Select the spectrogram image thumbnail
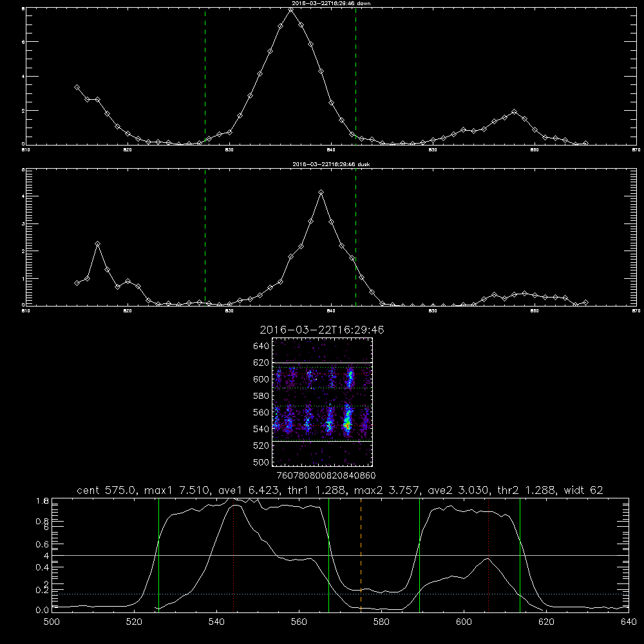The width and height of the screenshot is (644, 644). pos(322,402)
